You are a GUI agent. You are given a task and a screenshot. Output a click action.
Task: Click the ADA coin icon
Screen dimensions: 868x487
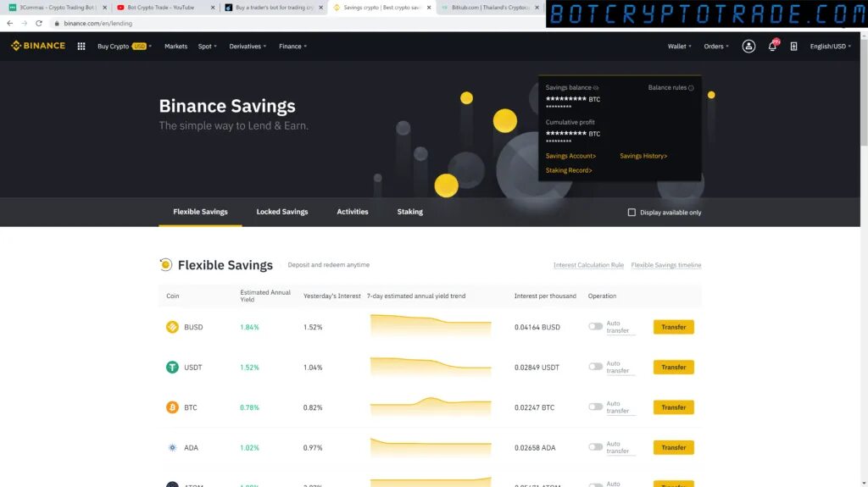pyautogui.click(x=172, y=448)
